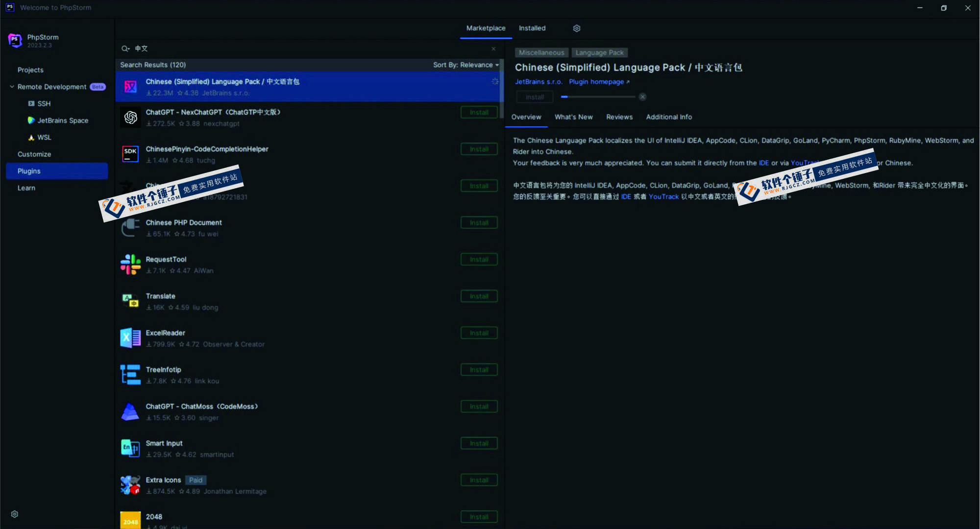Open Projects in the sidebar
This screenshot has width=980, height=529.
[x=30, y=70]
